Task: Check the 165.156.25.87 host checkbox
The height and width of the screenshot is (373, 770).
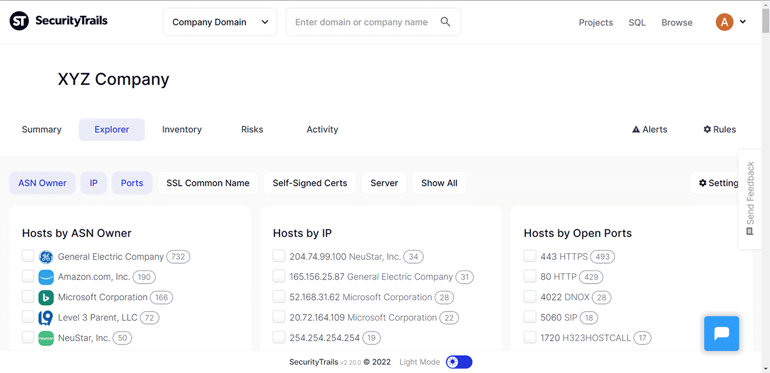Action: [x=279, y=276]
